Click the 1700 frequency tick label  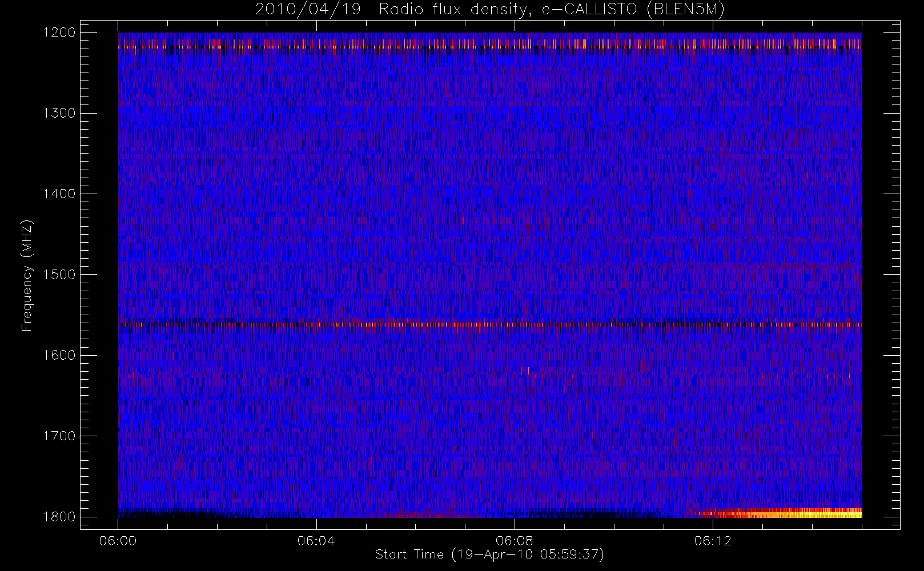tap(59, 436)
